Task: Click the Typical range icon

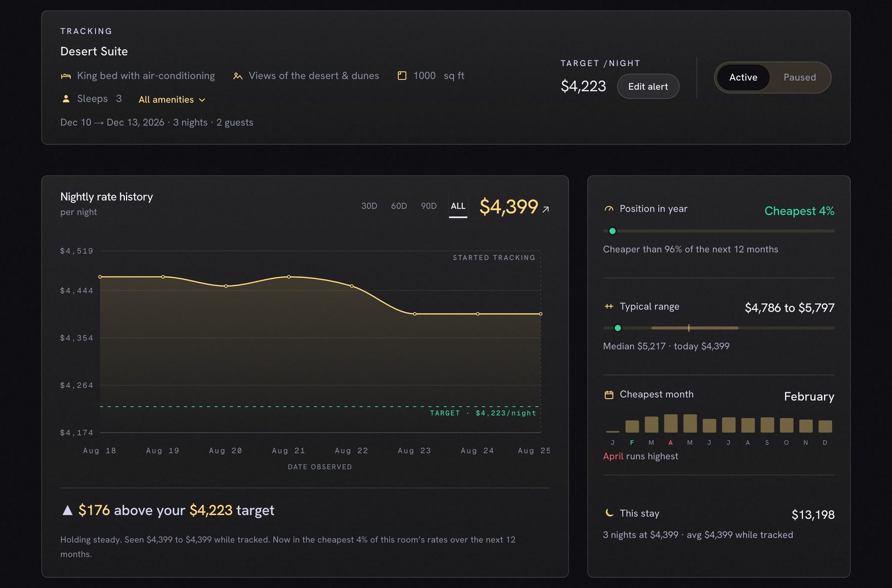Action: coord(609,307)
